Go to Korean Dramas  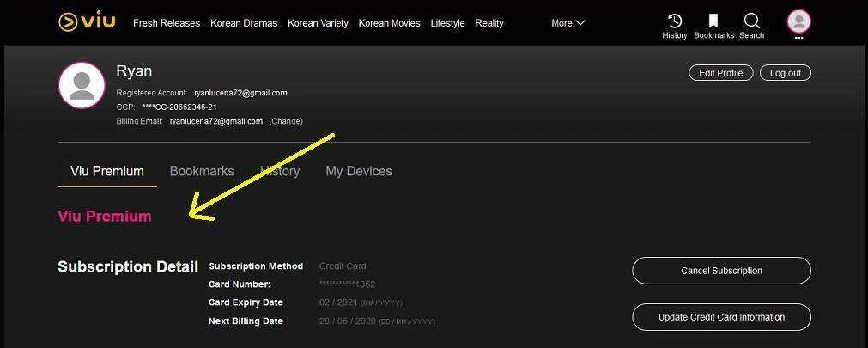coord(244,23)
